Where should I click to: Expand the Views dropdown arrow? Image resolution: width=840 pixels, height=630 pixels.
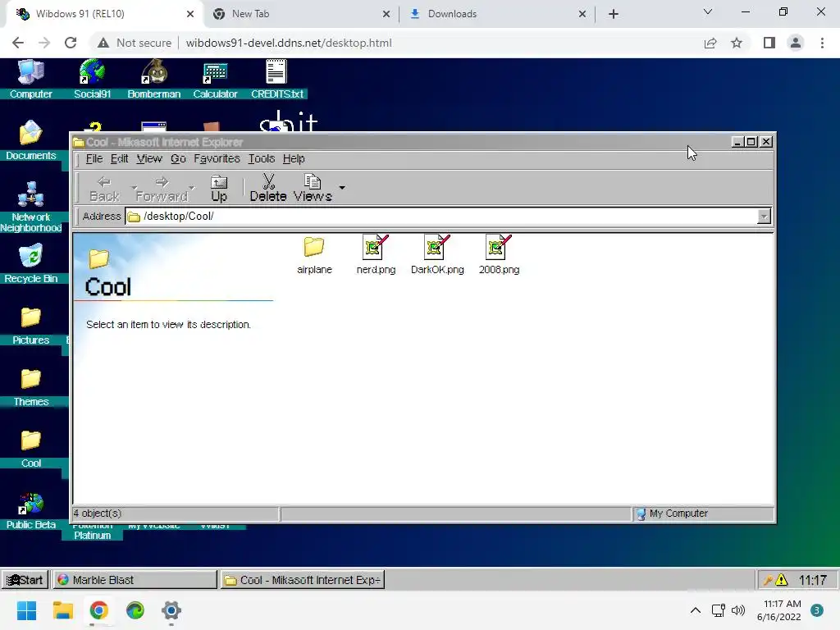click(x=342, y=188)
